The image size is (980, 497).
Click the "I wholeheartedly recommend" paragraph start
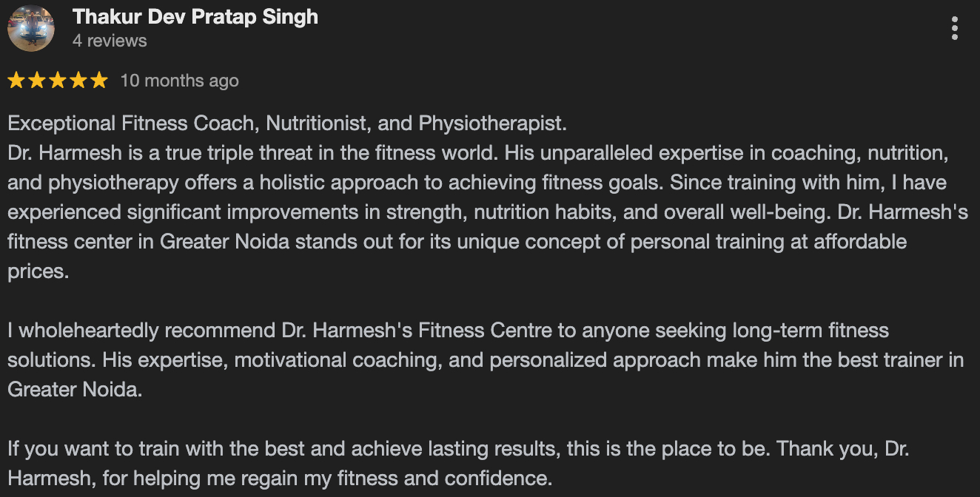(x=141, y=331)
